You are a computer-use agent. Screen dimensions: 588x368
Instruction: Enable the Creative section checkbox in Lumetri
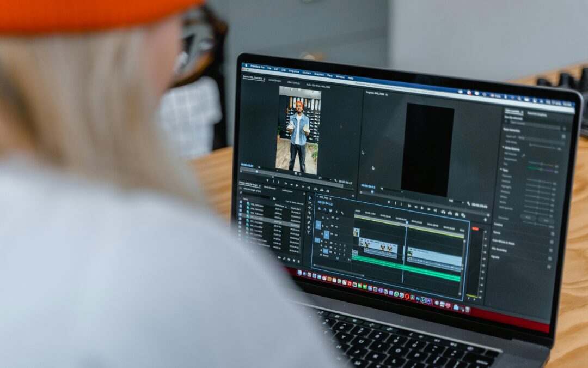coord(552,225)
